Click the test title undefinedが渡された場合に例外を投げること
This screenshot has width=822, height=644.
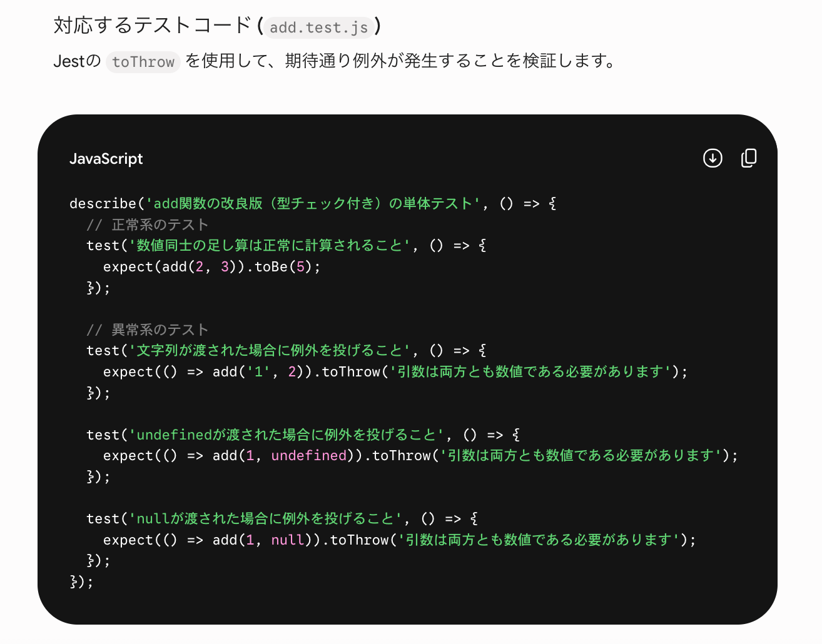tap(287, 435)
